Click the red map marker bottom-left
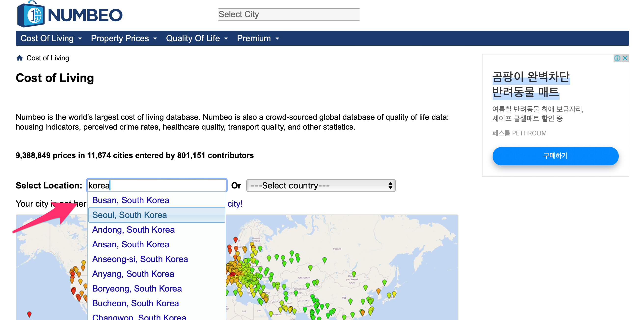The width and height of the screenshot is (644, 320). [29, 314]
